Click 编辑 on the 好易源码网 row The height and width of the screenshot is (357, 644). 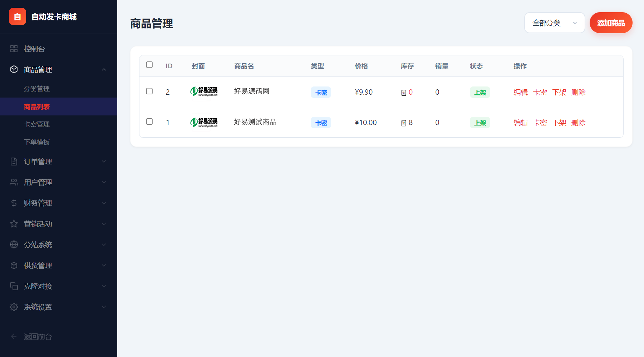coord(520,92)
